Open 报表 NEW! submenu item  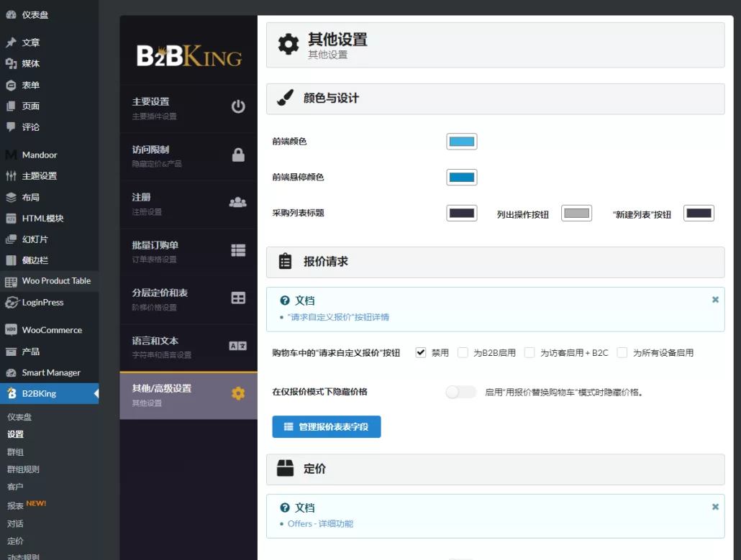27,504
